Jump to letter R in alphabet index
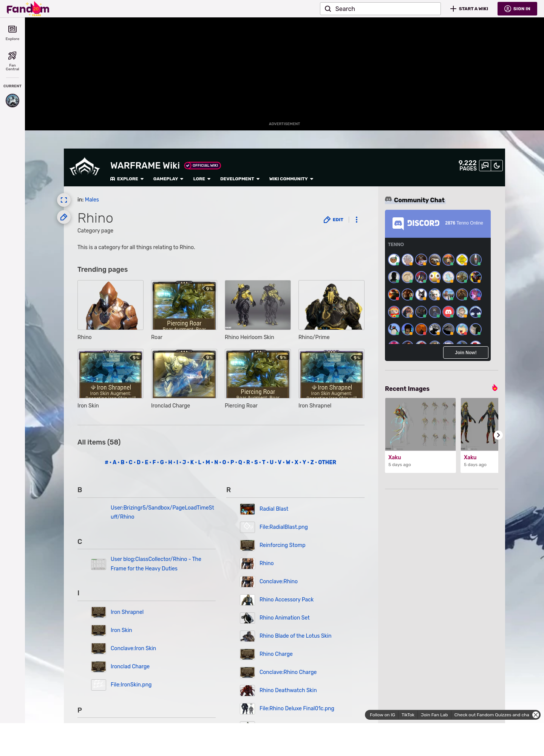Image resolution: width=544 pixels, height=756 pixels. click(248, 462)
